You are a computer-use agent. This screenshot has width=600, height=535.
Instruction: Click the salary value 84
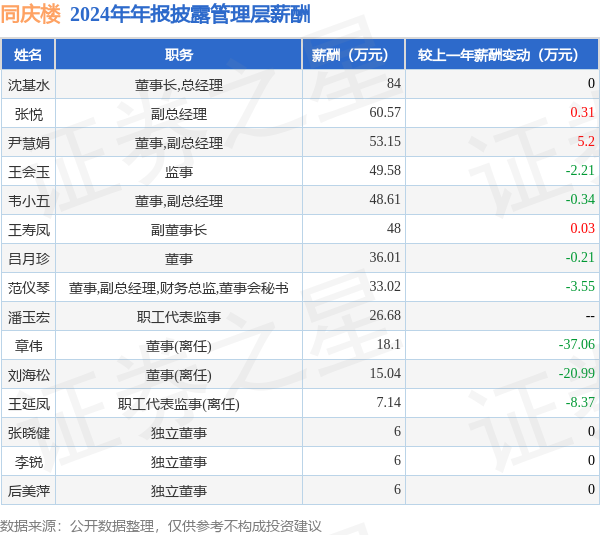[x=394, y=83]
